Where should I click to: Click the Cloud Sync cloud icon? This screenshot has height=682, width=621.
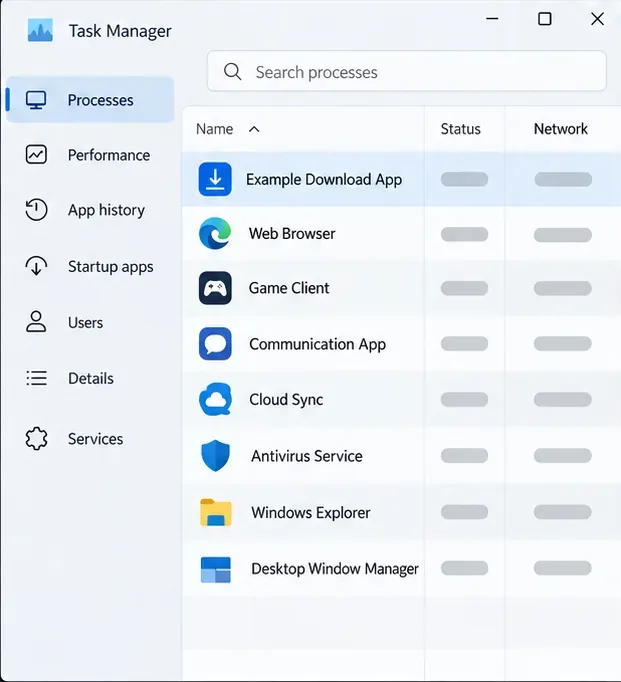pos(215,399)
